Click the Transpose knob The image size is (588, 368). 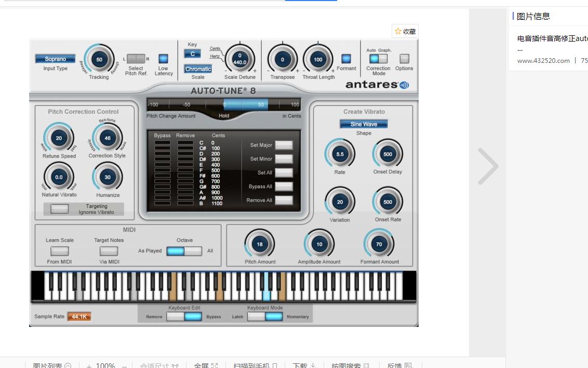click(x=283, y=60)
